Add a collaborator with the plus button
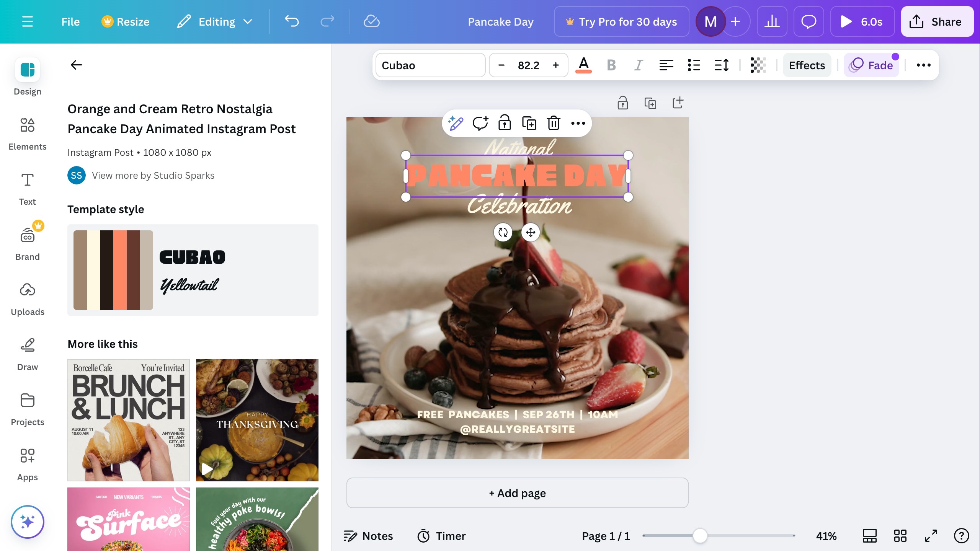980x551 pixels. (x=735, y=22)
